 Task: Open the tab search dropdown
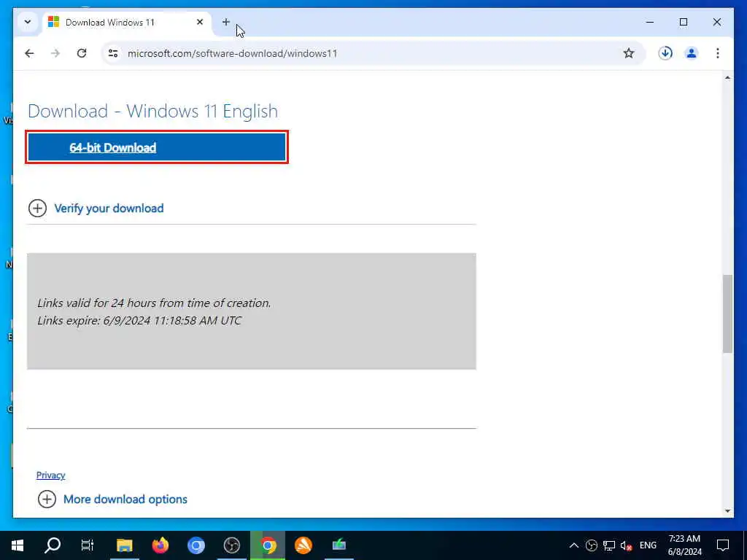coord(28,22)
